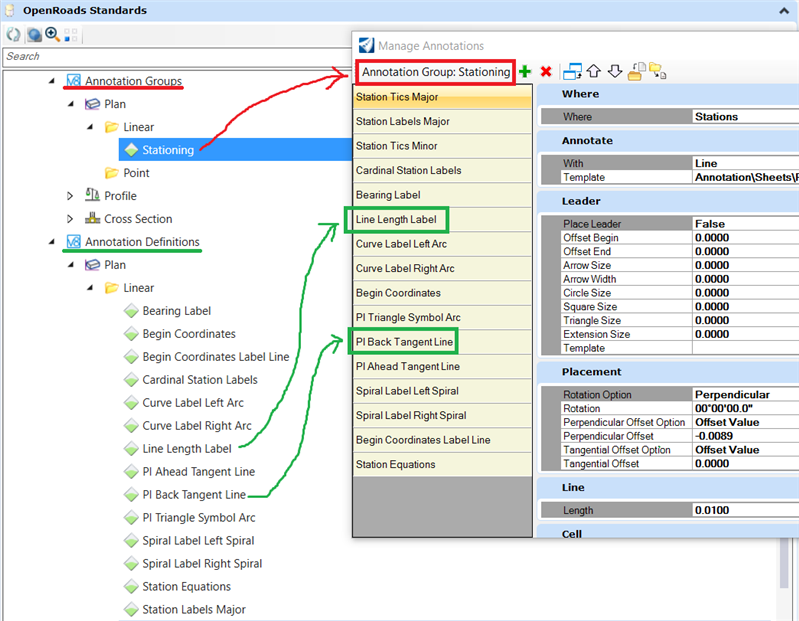Delete annotation with the red X icon
This screenshot has height=621, width=799.
[546, 71]
